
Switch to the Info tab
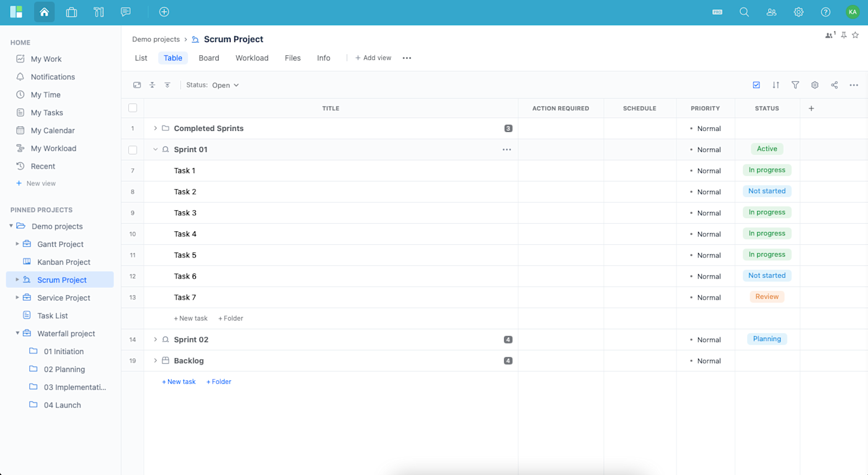click(x=324, y=58)
